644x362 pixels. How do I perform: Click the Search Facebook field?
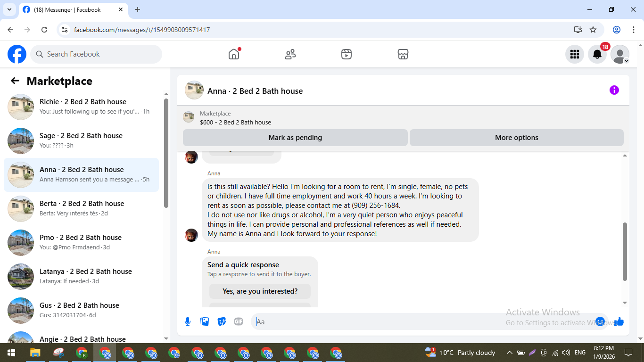[96, 54]
